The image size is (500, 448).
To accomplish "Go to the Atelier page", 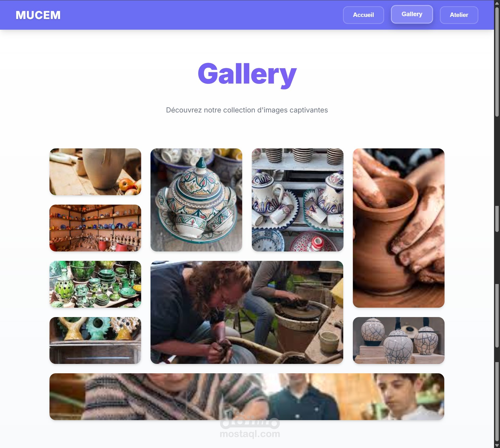I will coord(459,15).
